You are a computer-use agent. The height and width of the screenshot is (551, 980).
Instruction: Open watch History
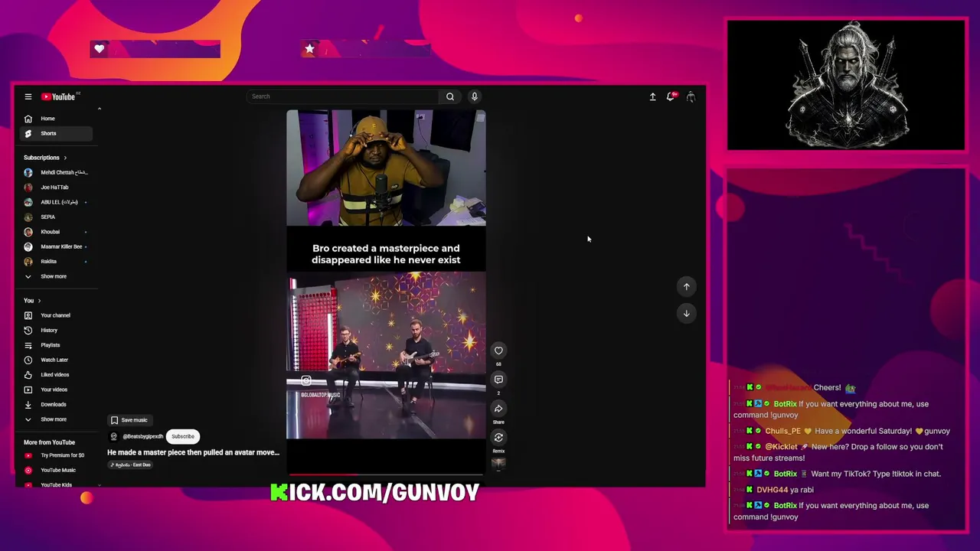click(x=57, y=330)
